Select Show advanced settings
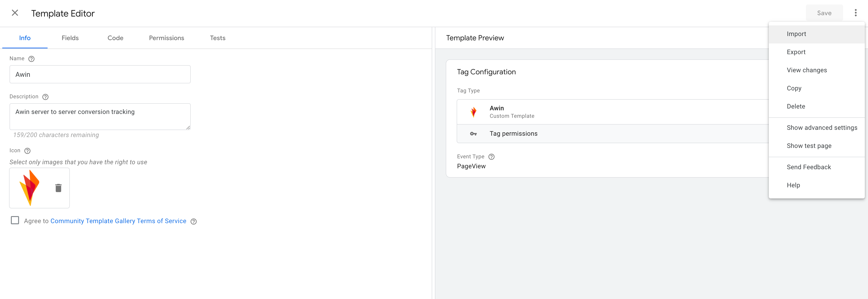This screenshot has height=299, width=868. click(816, 128)
